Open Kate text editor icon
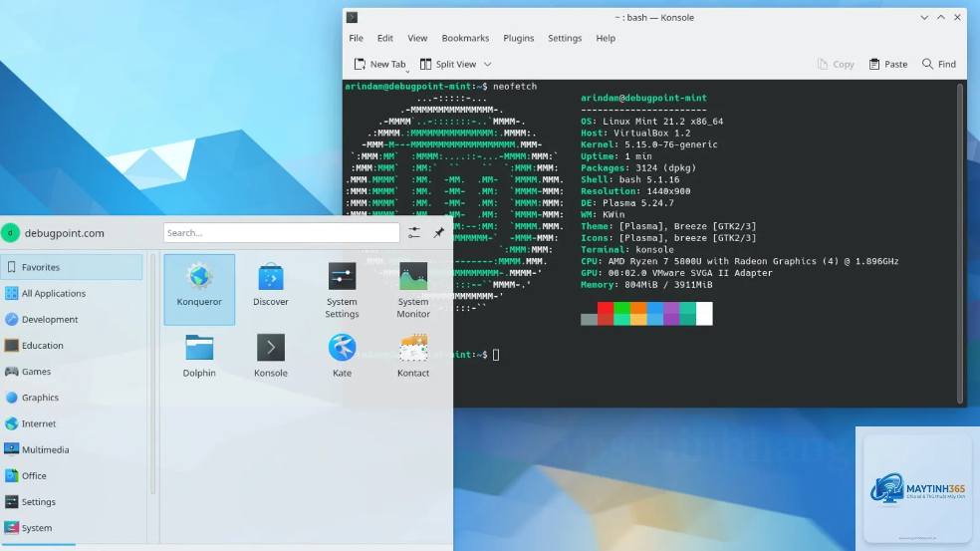 [x=342, y=348]
